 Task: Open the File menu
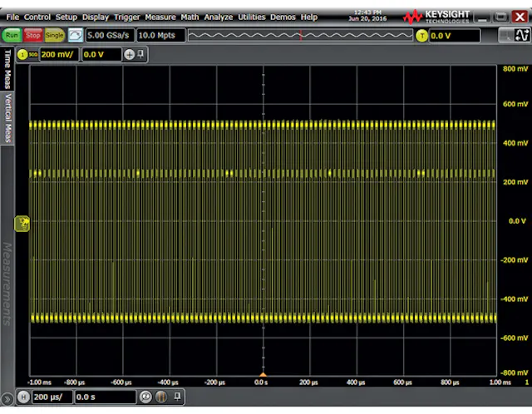pyautogui.click(x=12, y=17)
